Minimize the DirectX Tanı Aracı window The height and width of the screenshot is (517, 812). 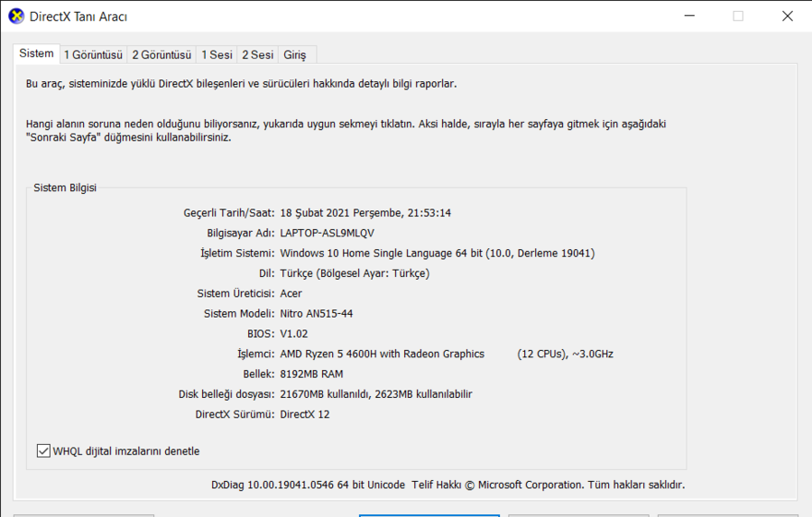pos(689,16)
